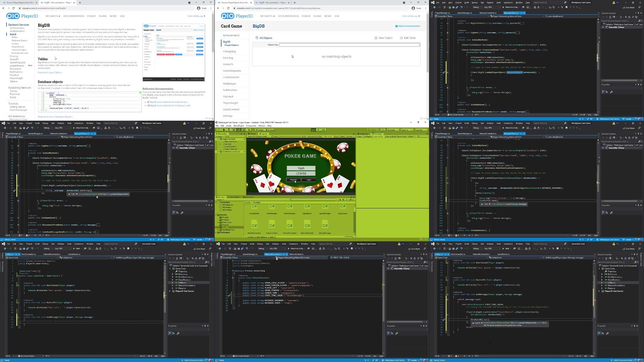Open the Layers dropdown in Unity
Image resolution: width=644 pixels, height=362 pixels.
[x=407, y=130]
